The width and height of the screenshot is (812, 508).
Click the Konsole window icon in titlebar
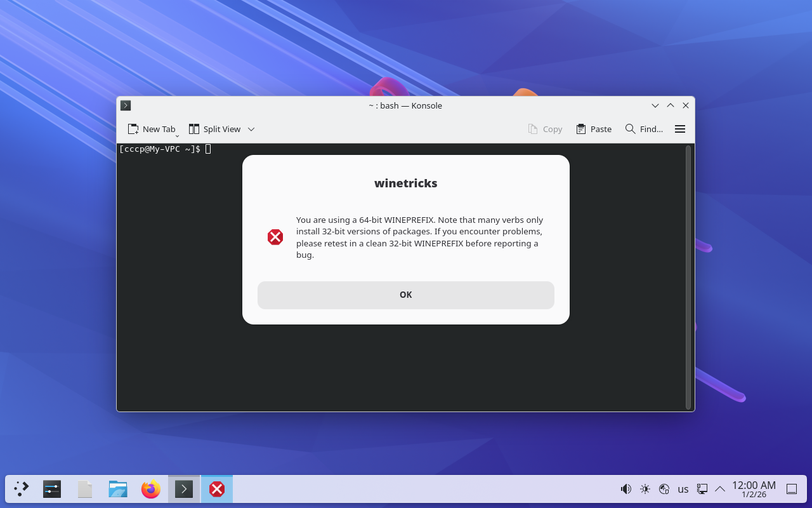pos(126,105)
